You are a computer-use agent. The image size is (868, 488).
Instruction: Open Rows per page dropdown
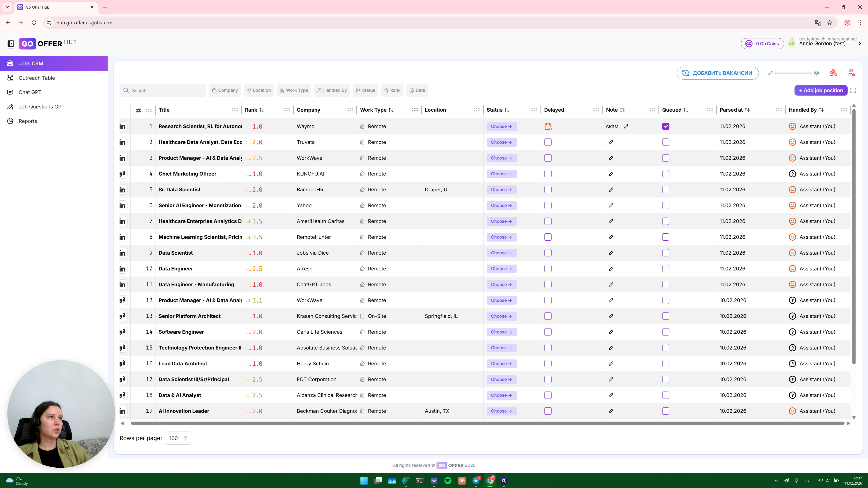pos(178,438)
